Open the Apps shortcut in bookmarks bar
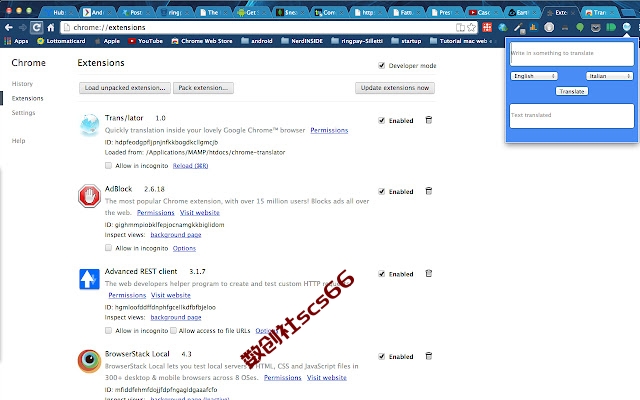Screen dimensions: 640x400 click(16, 41)
